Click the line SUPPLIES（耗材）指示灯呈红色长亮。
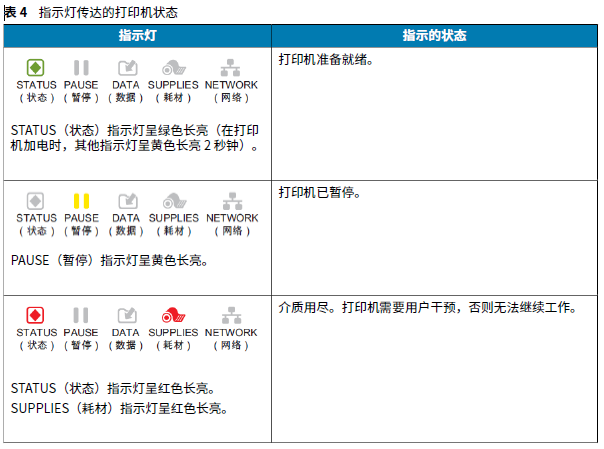The image size is (604, 449). coord(119,408)
